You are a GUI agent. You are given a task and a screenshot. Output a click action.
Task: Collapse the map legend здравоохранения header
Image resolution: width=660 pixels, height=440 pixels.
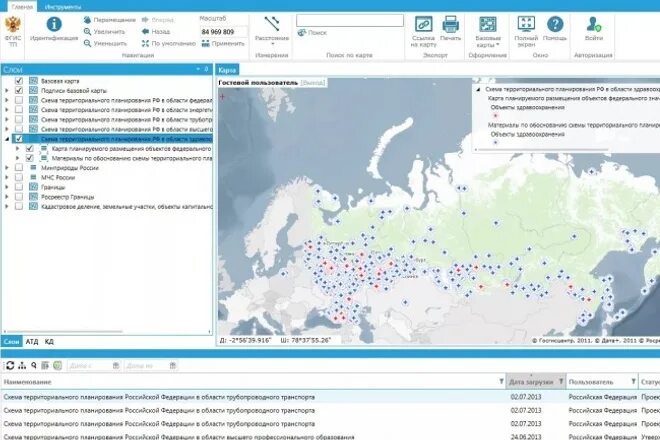tap(478, 90)
